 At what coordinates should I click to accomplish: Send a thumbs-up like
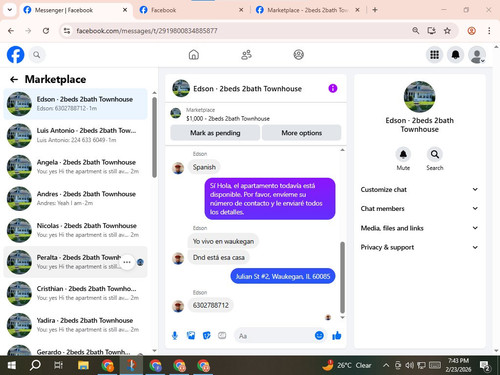pyautogui.click(x=337, y=335)
